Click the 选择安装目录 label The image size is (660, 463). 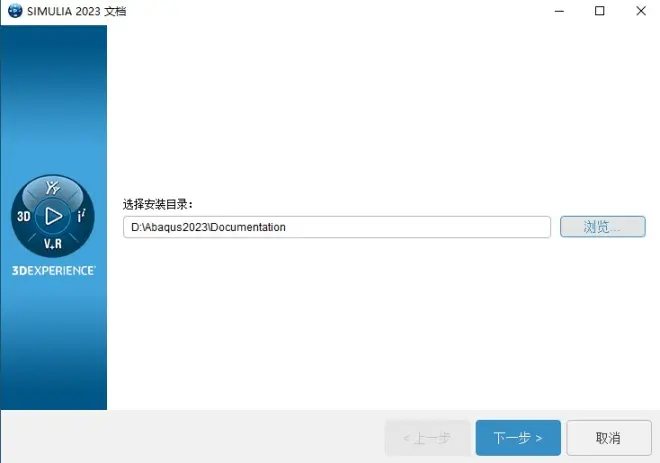[158, 205]
